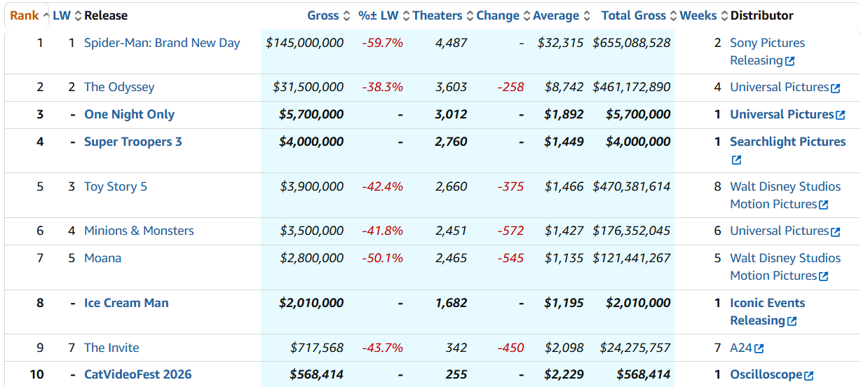Open CatVideoFest 2026 release link

[x=138, y=374]
